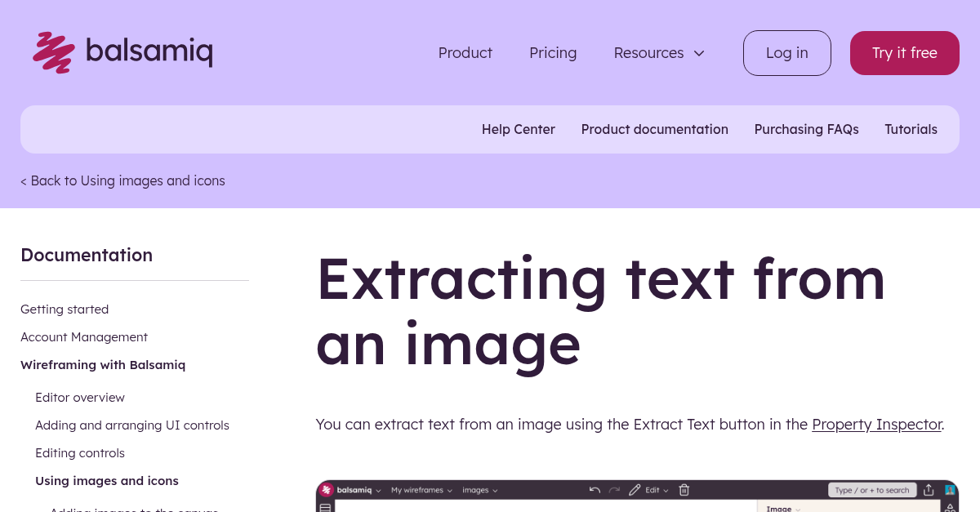The height and width of the screenshot is (512, 980).
Task: Open the Product menu item
Action: [465, 53]
